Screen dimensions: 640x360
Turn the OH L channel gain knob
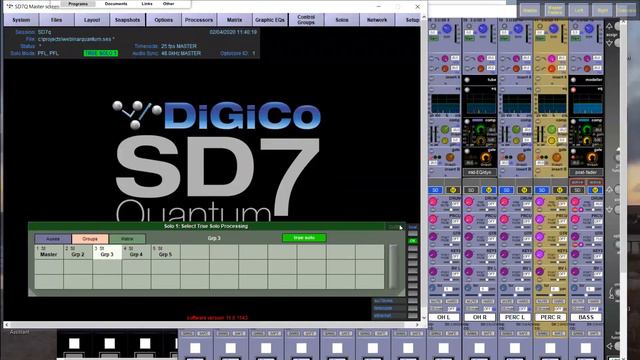click(x=447, y=29)
